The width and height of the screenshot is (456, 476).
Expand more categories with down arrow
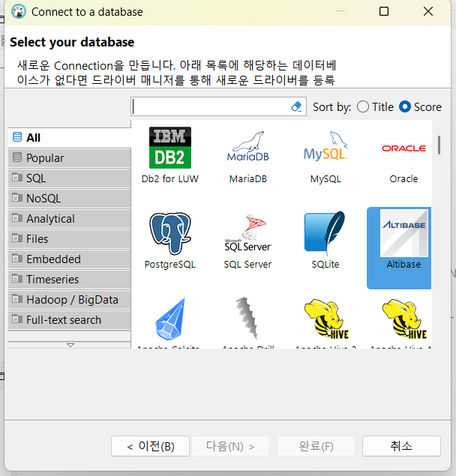(70, 345)
